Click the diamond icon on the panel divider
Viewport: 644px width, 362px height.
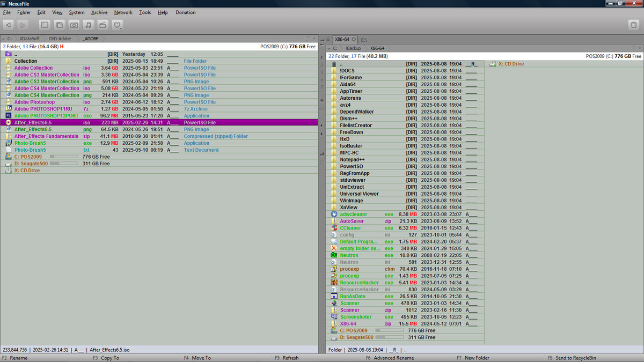point(321,109)
